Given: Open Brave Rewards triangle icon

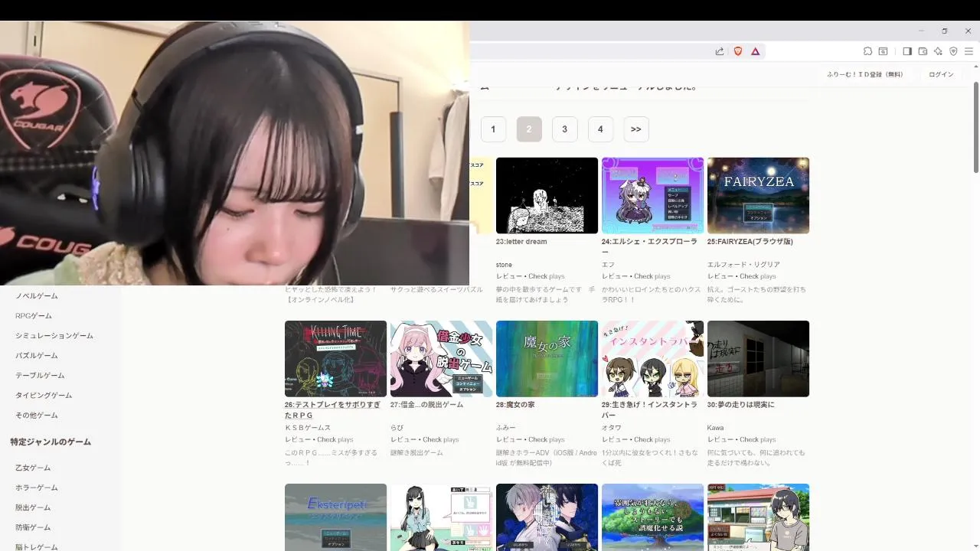Looking at the screenshot, I should point(755,51).
